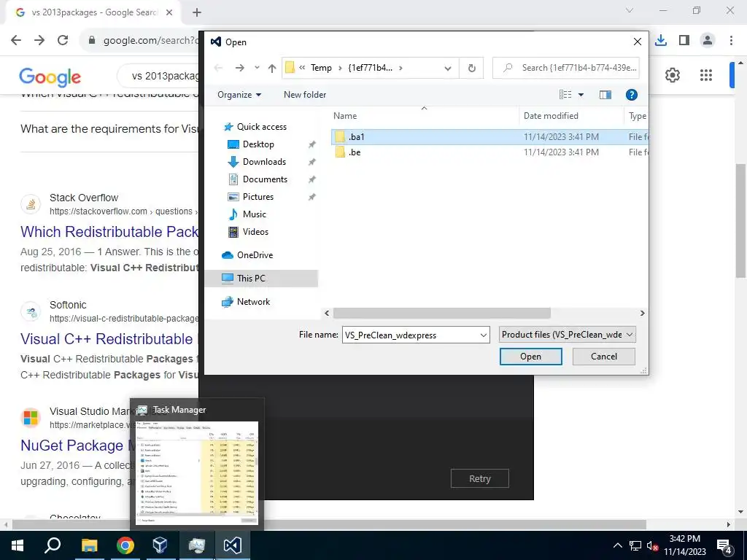Click the Open button
The image size is (747, 560).
click(x=531, y=357)
